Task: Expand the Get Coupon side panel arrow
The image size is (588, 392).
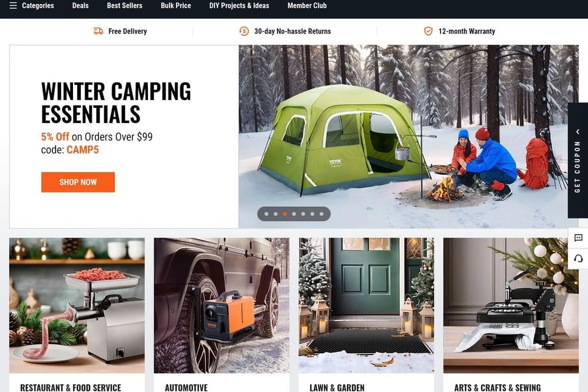Action: (578, 132)
